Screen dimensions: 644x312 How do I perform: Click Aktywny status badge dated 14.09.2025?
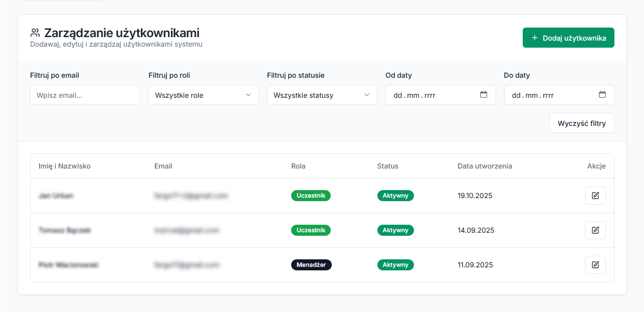coord(395,230)
